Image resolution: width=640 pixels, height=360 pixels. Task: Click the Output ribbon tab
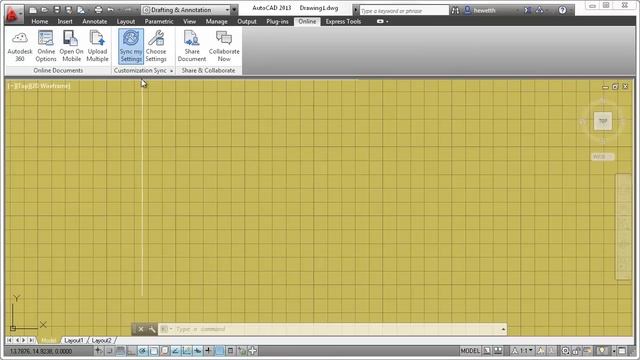247,21
